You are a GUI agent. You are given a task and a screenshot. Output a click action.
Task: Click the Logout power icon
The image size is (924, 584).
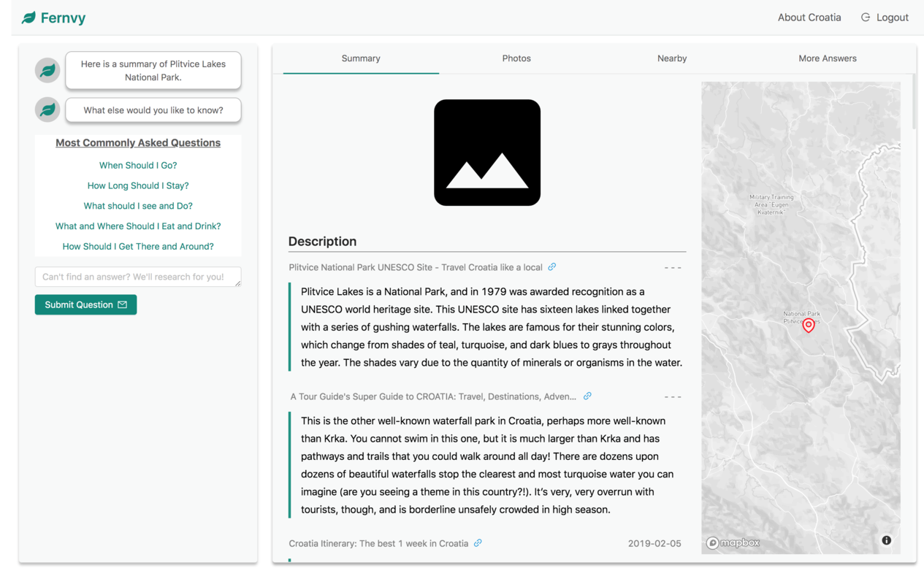click(x=866, y=17)
